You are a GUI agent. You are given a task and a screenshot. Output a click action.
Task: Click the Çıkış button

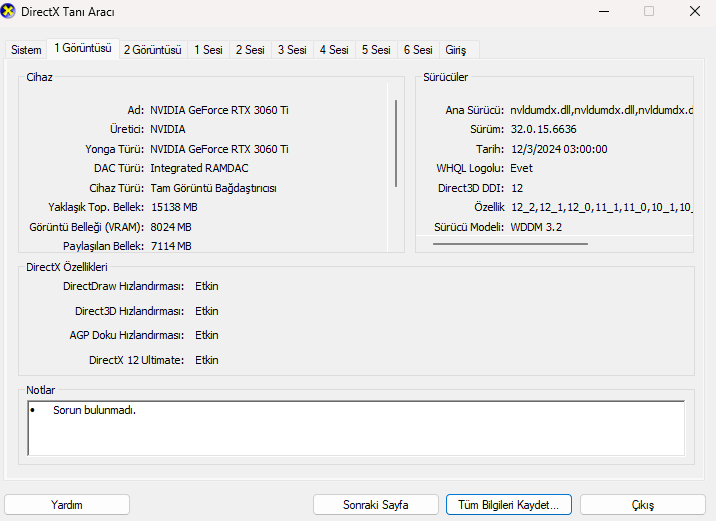tap(643, 505)
